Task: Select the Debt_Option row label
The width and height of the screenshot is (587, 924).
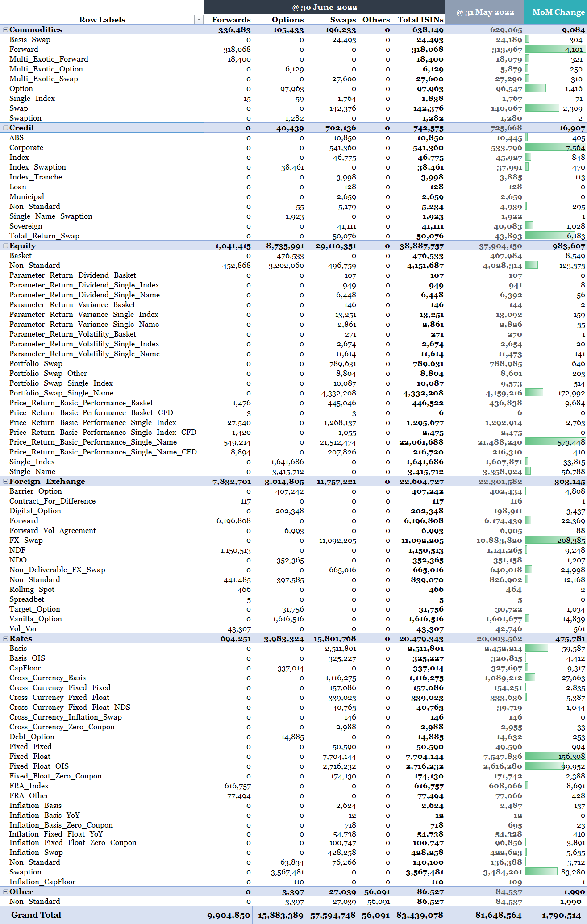Action: 32,737
